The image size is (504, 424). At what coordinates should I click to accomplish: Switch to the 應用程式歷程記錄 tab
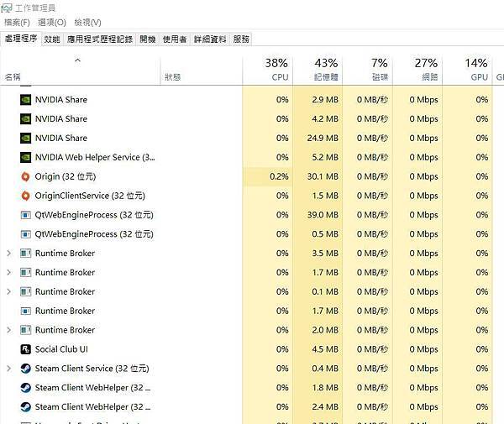pyautogui.click(x=100, y=39)
